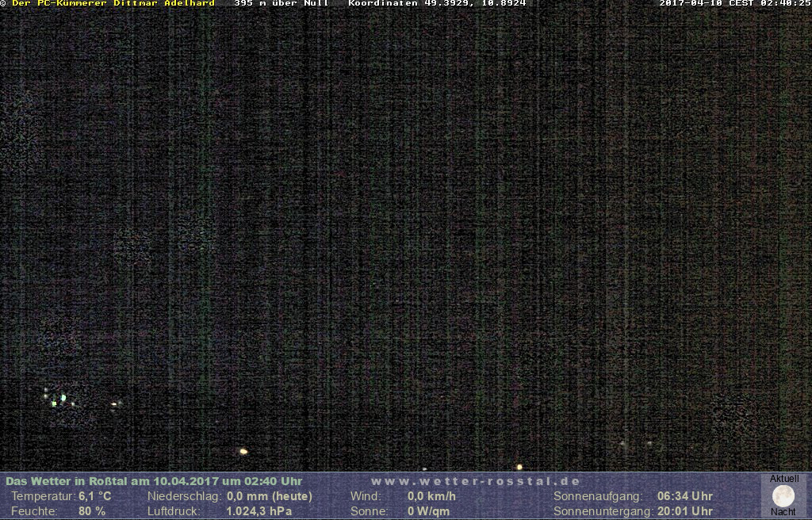This screenshot has height=520, width=812.
Task: Select the sunset time '20:01 Uhr'
Action: coord(684,511)
